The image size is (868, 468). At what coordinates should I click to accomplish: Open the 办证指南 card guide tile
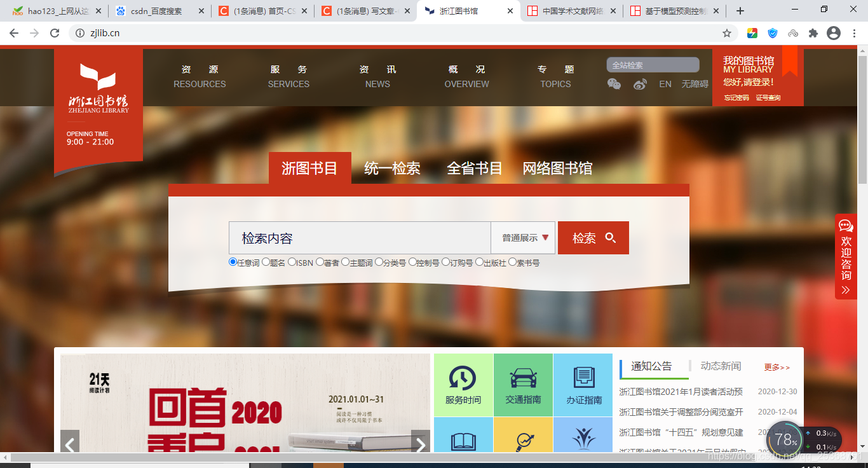[x=583, y=385]
